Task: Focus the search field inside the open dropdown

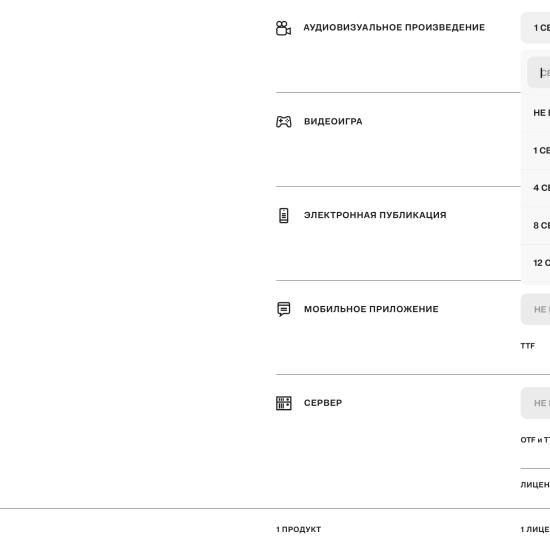Action: [538, 72]
